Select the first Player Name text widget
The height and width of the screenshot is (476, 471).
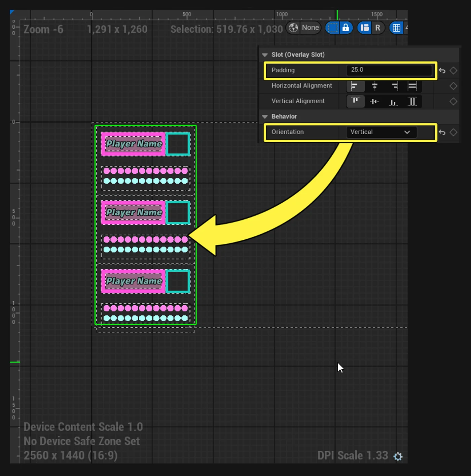(134, 144)
